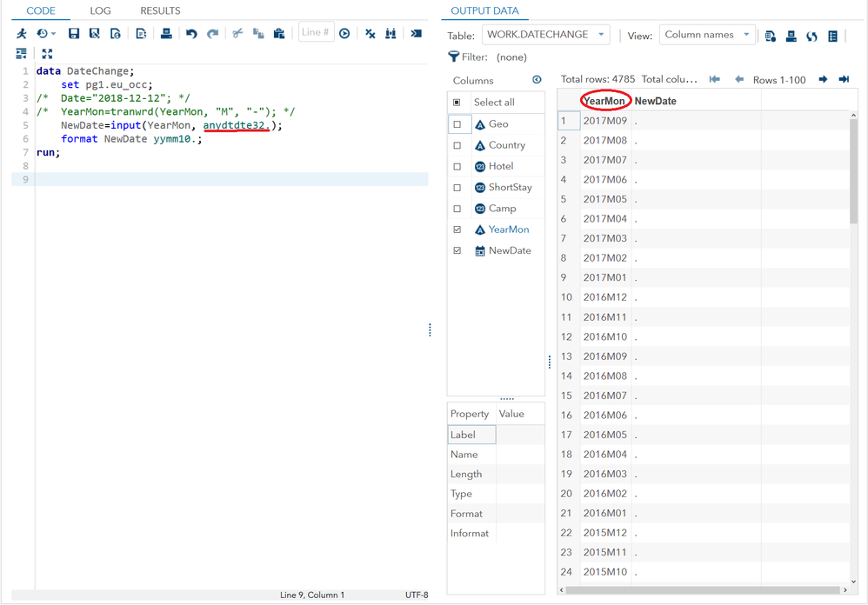Viewport: 868px width, 605px height.
Task: Switch to the LOG tab
Action: click(x=100, y=10)
